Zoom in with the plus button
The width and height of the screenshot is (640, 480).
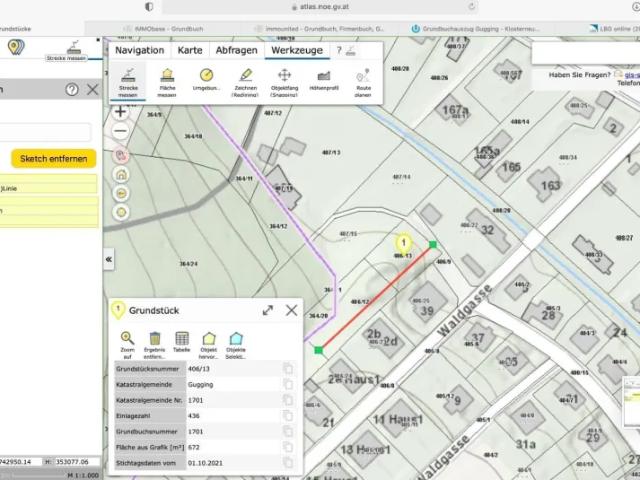point(120,112)
